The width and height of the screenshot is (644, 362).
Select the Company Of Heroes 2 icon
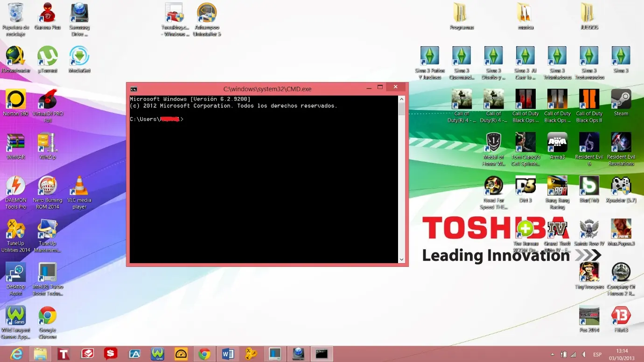(621, 279)
